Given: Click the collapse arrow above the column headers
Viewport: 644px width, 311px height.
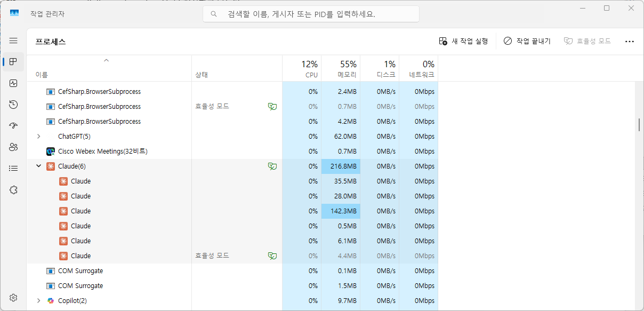Looking at the screenshot, I should click(106, 60).
